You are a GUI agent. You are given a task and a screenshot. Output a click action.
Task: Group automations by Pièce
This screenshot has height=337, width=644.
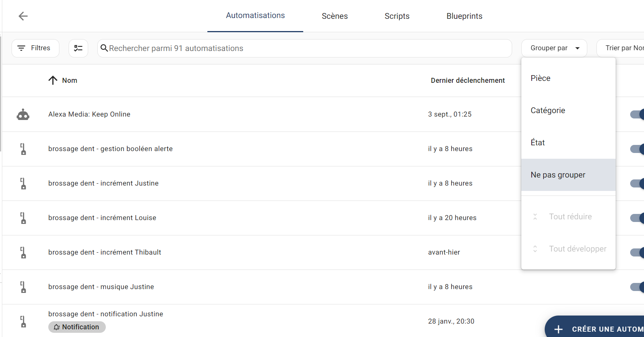click(x=568, y=78)
